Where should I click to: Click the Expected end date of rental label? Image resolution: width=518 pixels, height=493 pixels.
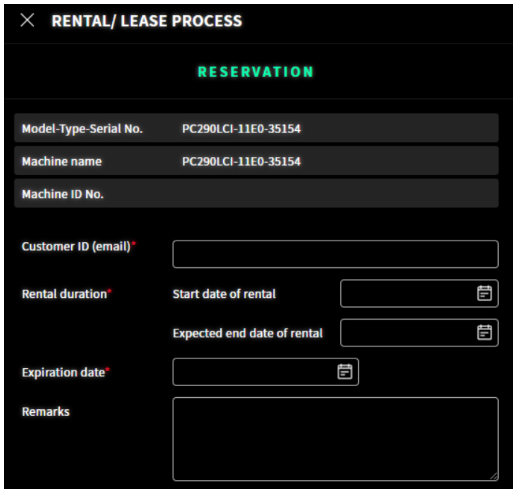[x=248, y=333]
